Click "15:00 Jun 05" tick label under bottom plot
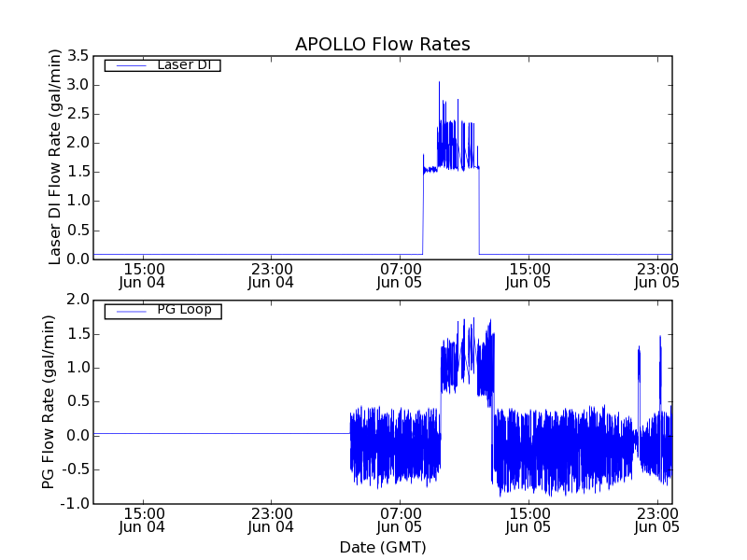This screenshot has height=560, width=747. click(x=529, y=520)
